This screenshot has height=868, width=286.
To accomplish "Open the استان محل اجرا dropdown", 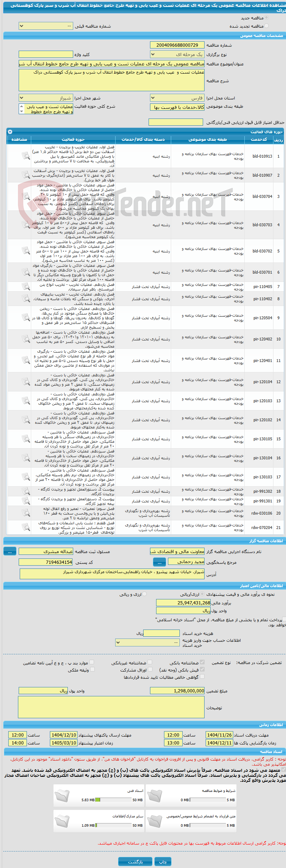I will 177,98.
